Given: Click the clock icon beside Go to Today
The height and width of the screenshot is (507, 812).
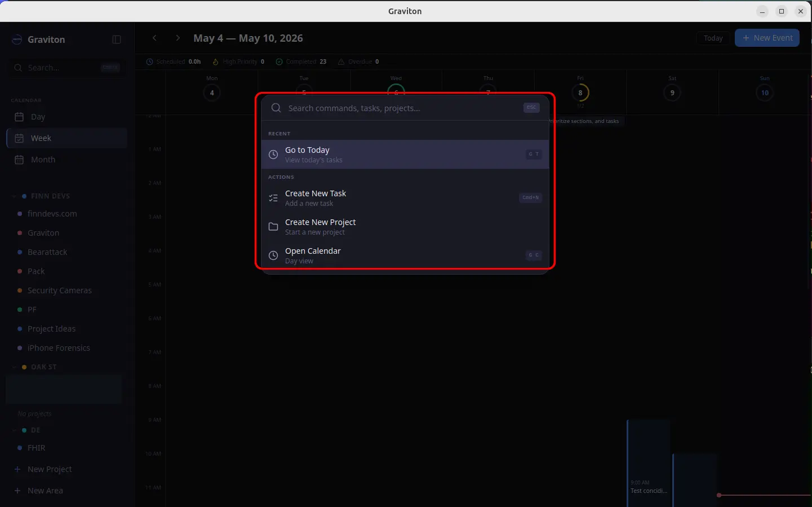Looking at the screenshot, I should point(273,155).
